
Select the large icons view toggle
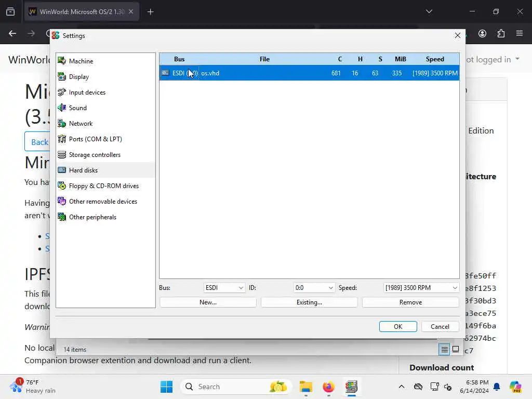pos(456,349)
